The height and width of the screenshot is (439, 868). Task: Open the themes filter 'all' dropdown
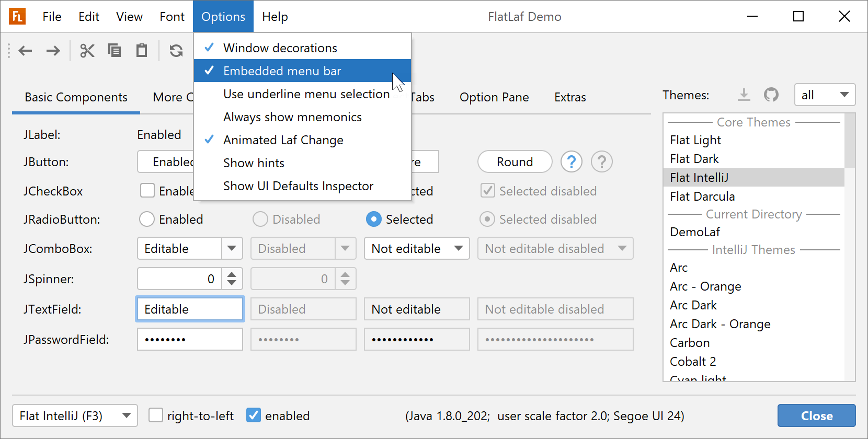click(x=825, y=95)
